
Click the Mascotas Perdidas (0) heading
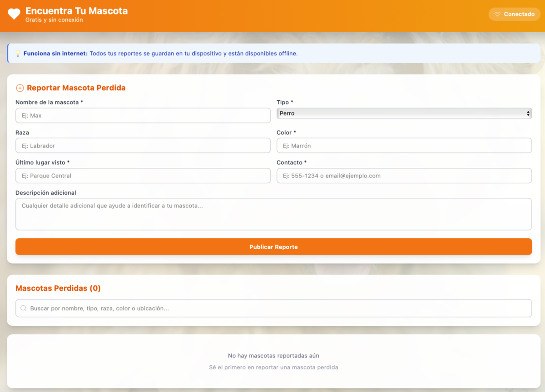pyautogui.click(x=58, y=288)
